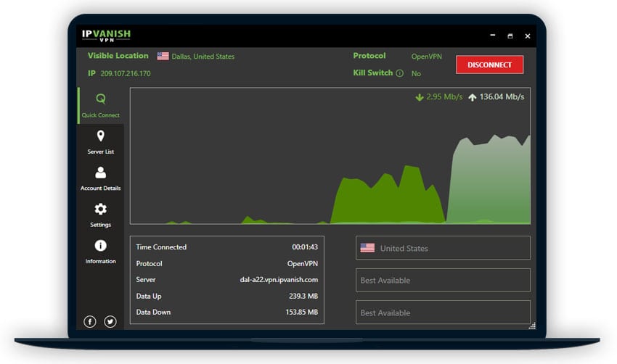Click the download speed arrow icon
Image resolution: width=617 pixels, height=364 pixels.
click(x=420, y=97)
